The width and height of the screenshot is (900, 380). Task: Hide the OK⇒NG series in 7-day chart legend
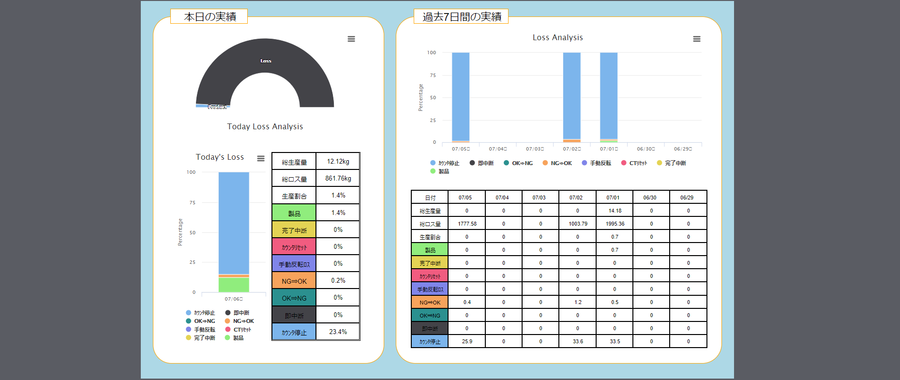tap(518, 163)
